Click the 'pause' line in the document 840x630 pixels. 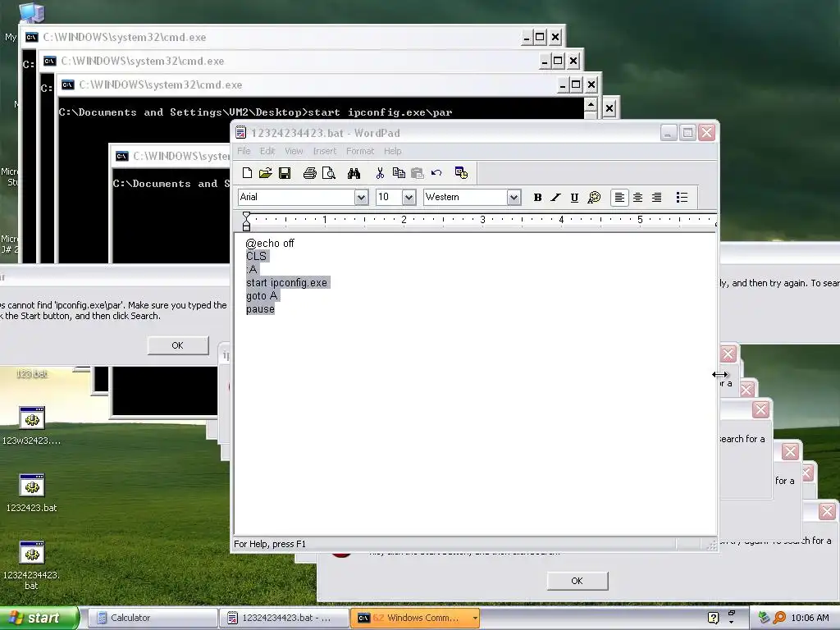(260, 309)
